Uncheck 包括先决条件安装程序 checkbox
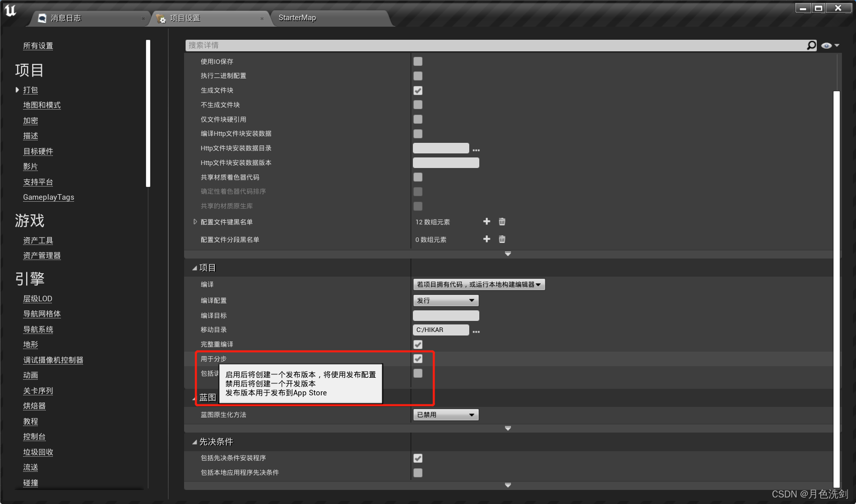This screenshot has height=504, width=856. pos(418,458)
